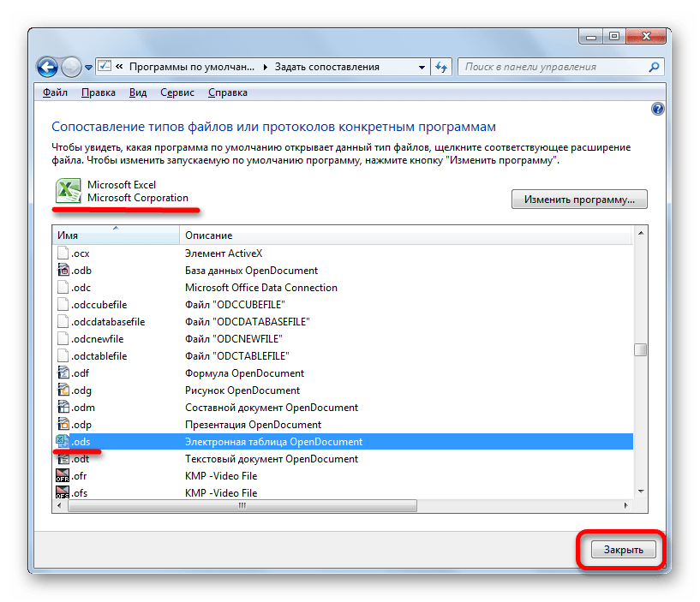Select description Рисунок OpenDocument
Screen dimensions: 700x602
(242, 390)
